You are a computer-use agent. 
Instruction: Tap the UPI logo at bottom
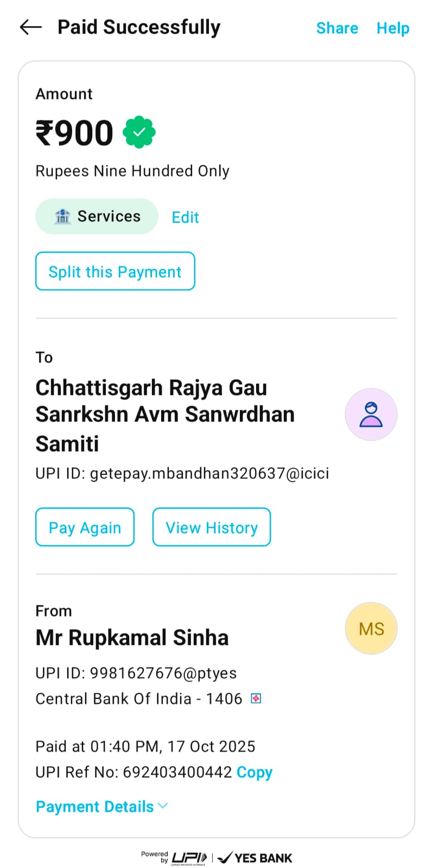(189, 858)
